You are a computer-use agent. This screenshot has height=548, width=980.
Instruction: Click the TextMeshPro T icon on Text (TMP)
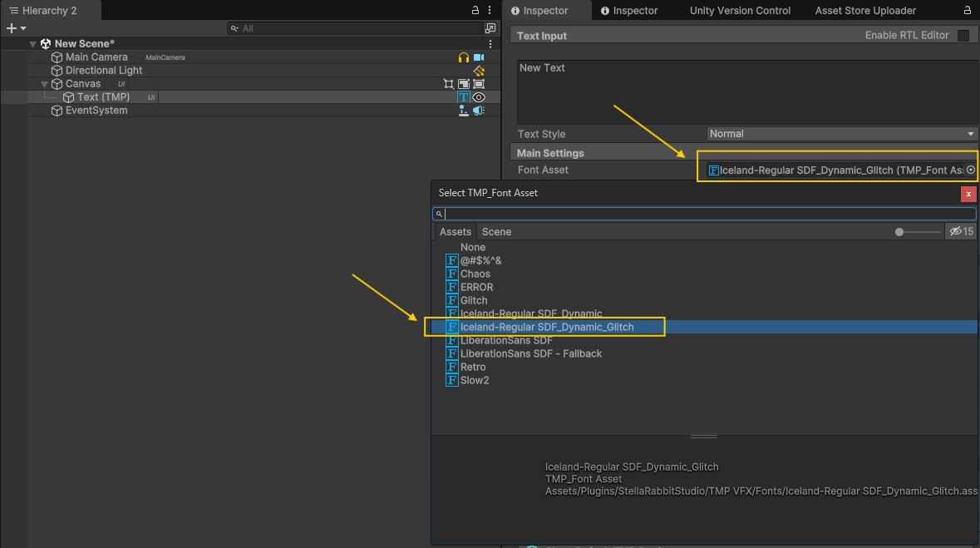pyautogui.click(x=464, y=97)
